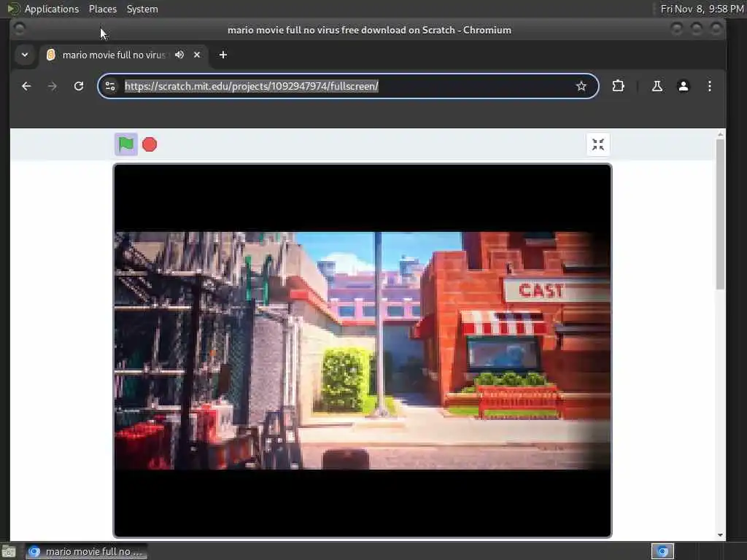View site information icon in address bar
The height and width of the screenshot is (560, 747).
[x=110, y=86]
